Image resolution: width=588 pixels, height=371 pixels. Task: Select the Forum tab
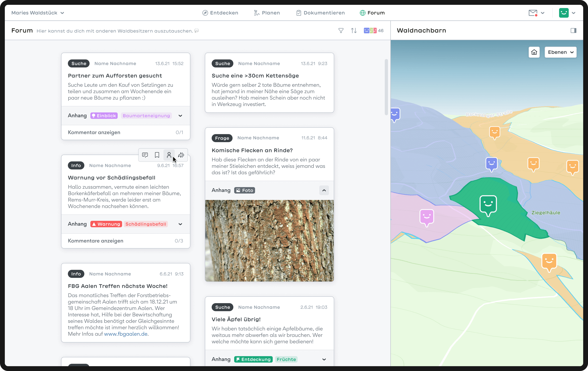372,13
